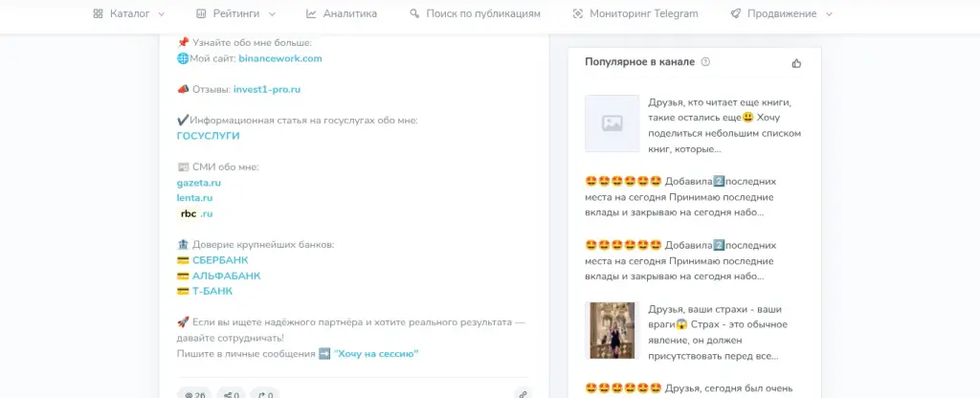
Task: Click the search icon beside Поиск по публикациям
Action: [x=414, y=13]
